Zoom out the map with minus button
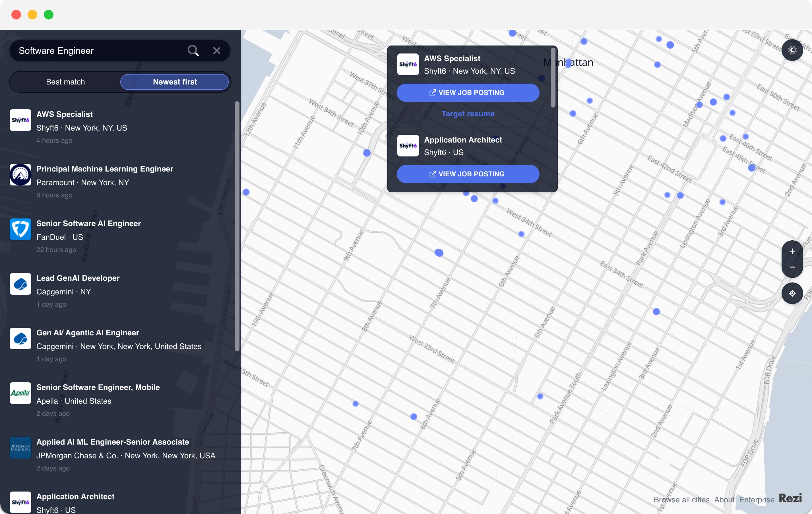The image size is (812, 514). point(792,267)
